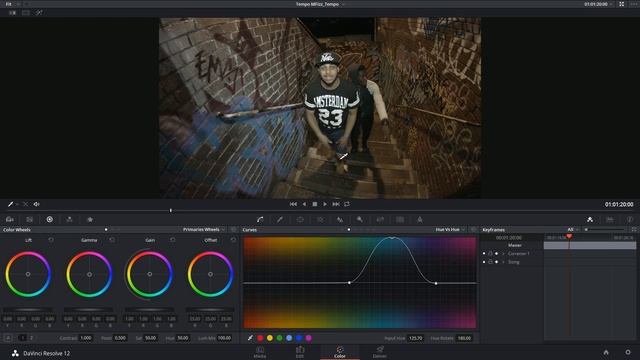Play the clip forward
The width and height of the screenshot is (640, 360).
coord(325,204)
